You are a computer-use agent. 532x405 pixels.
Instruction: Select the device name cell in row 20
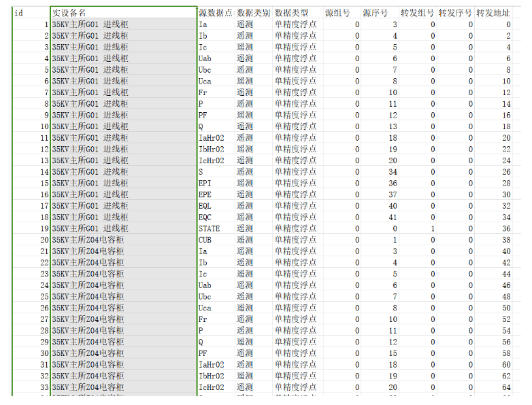point(123,240)
